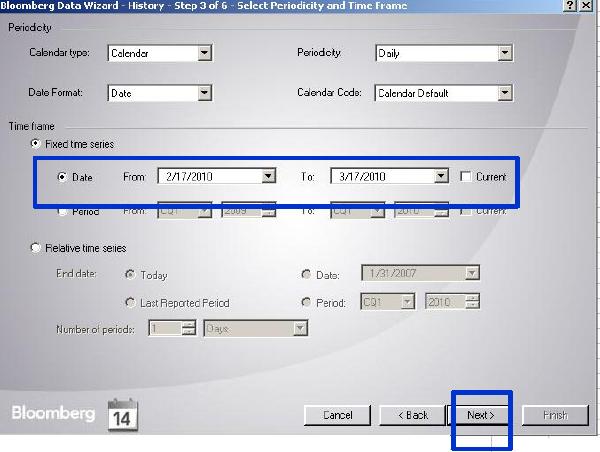Click the relative Period year 2010 stepper
Viewport: 600px width, 452px height.
473,302
